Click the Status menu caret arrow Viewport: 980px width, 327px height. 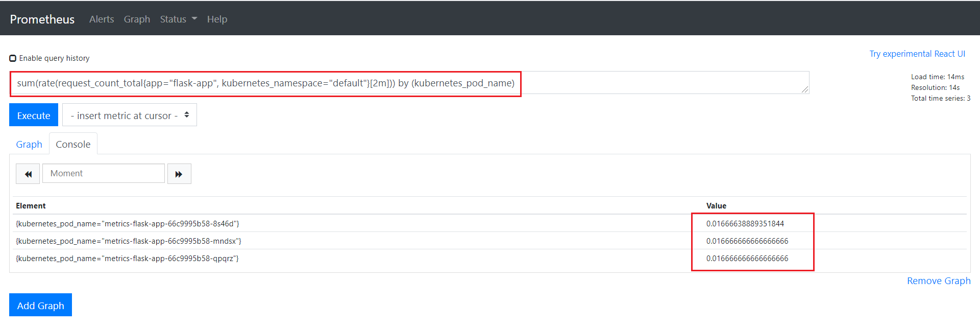point(194,18)
